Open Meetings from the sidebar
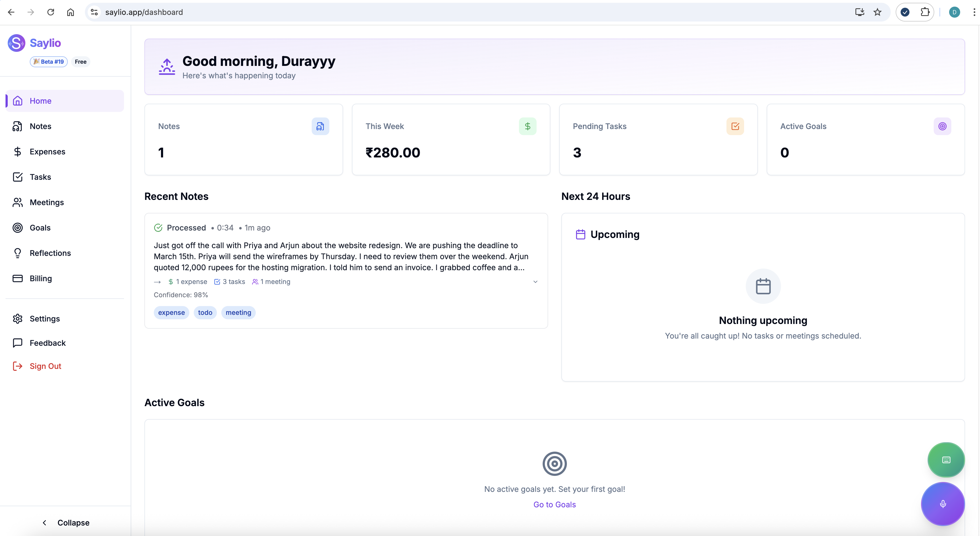The height and width of the screenshot is (536, 980). 46,203
